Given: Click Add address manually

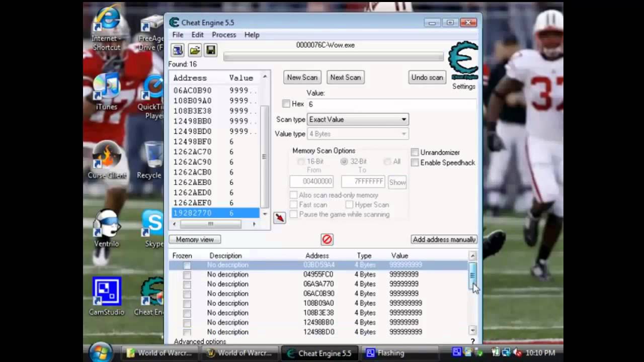Looking at the screenshot, I should point(444,240).
